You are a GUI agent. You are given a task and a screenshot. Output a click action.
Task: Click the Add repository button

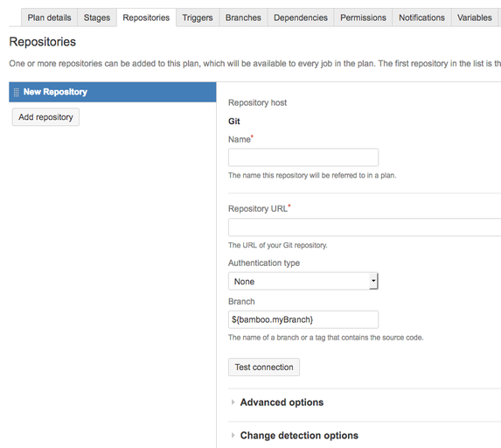point(45,117)
